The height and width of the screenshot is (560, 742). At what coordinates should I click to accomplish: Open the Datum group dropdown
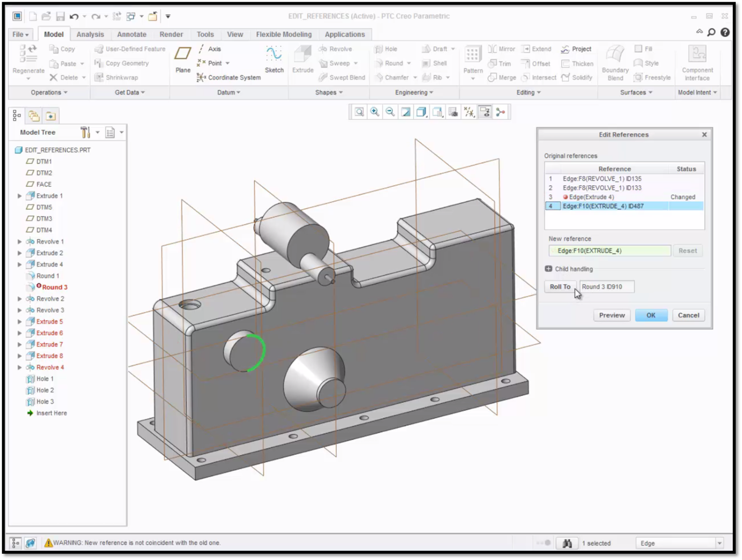pos(229,92)
